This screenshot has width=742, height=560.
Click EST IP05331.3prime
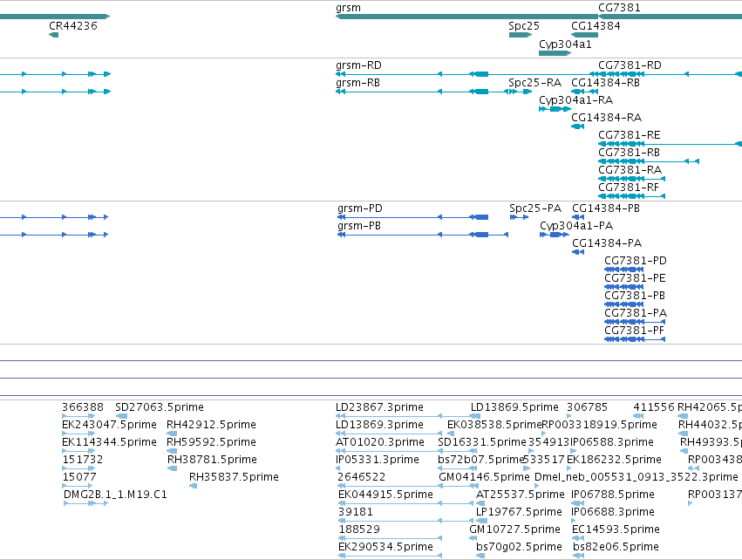pos(378,460)
